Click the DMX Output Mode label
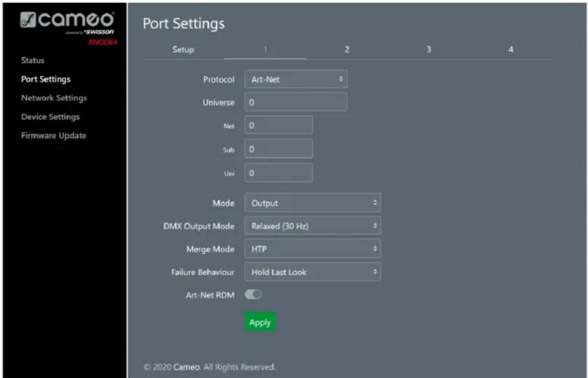 pyautogui.click(x=199, y=226)
